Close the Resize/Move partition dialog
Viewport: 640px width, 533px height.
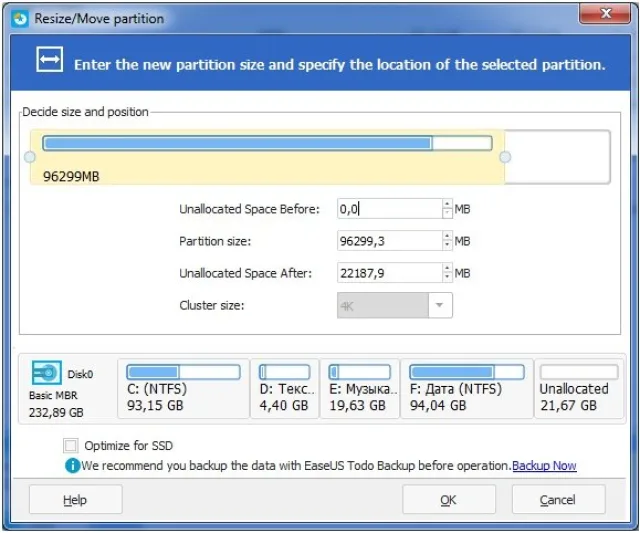606,14
